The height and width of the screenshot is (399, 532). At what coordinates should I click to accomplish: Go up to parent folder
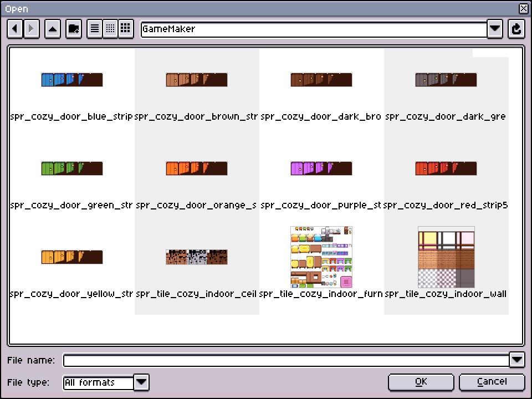click(x=53, y=29)
